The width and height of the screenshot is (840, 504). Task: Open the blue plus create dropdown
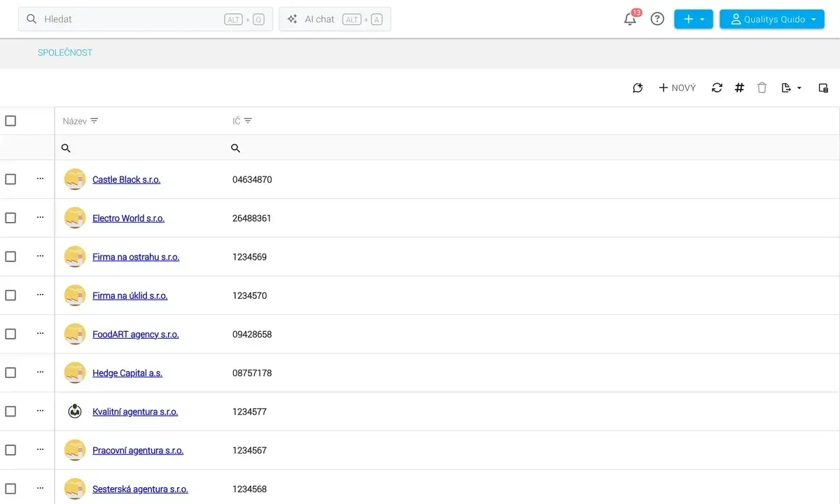click(694, 19)
